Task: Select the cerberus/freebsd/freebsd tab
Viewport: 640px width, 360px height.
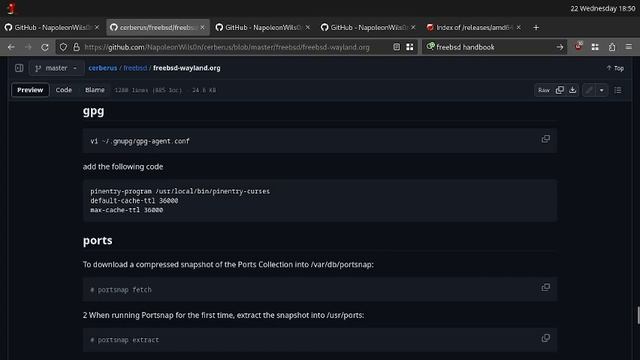Action: coord(158,27)
